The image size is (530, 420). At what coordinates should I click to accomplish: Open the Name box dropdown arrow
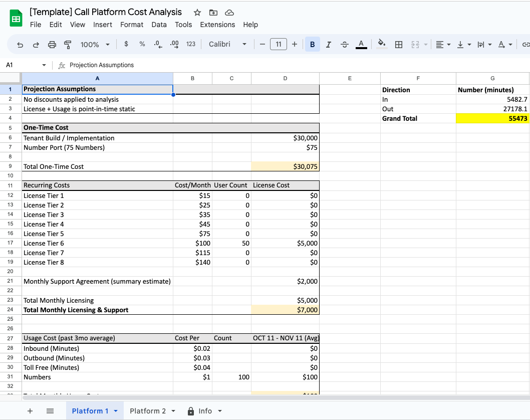pos(44,65)
